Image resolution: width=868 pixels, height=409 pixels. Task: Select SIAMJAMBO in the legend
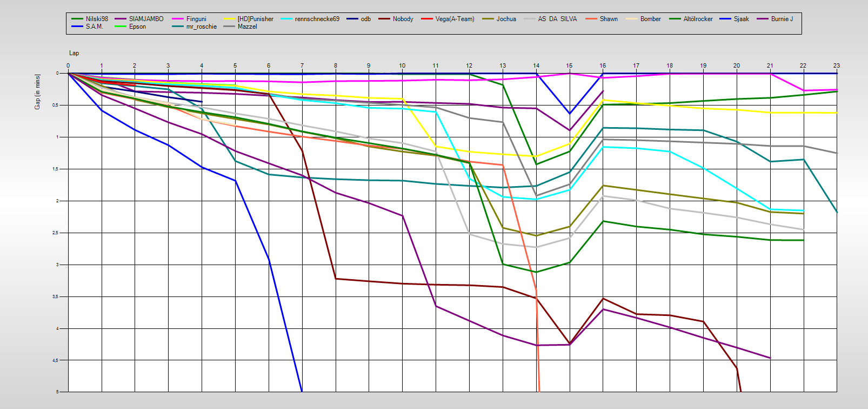[146, 19]
